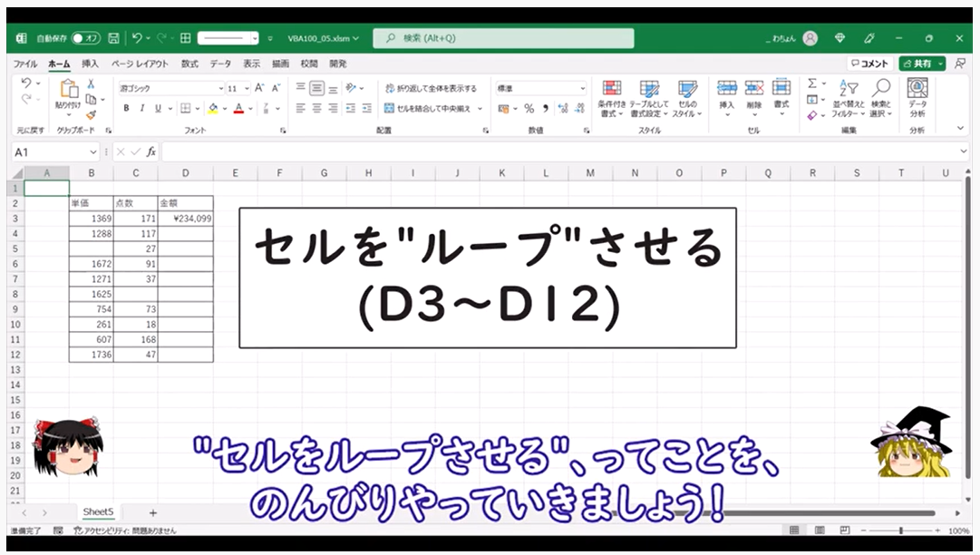980x555 pixels.
Task: Toggle the 自動保存 autosave switch
Action: pyautogui.click(x=86, y=38)
